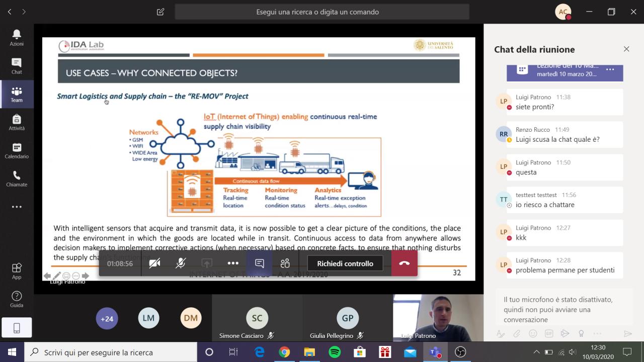
Task: Open Calendario from the left sidebar
Action: click(17, 150)
